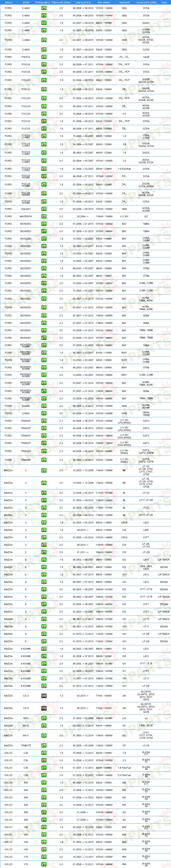Click the N4JB engine code cell

pyautogui.click(x=146, y=57)
